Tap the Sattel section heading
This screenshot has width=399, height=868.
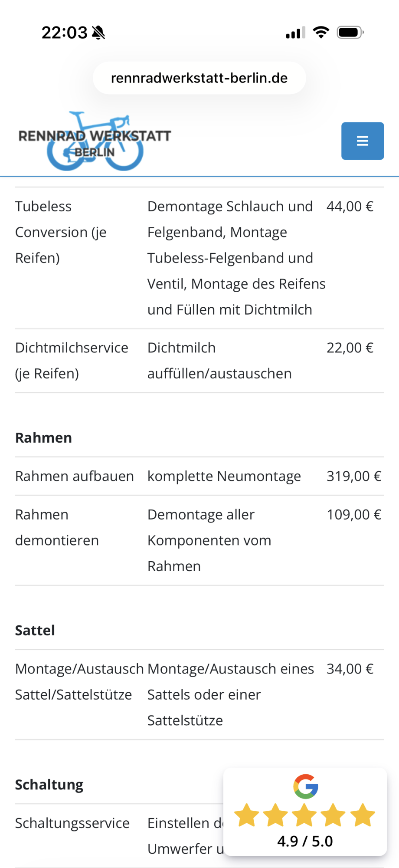35,631
